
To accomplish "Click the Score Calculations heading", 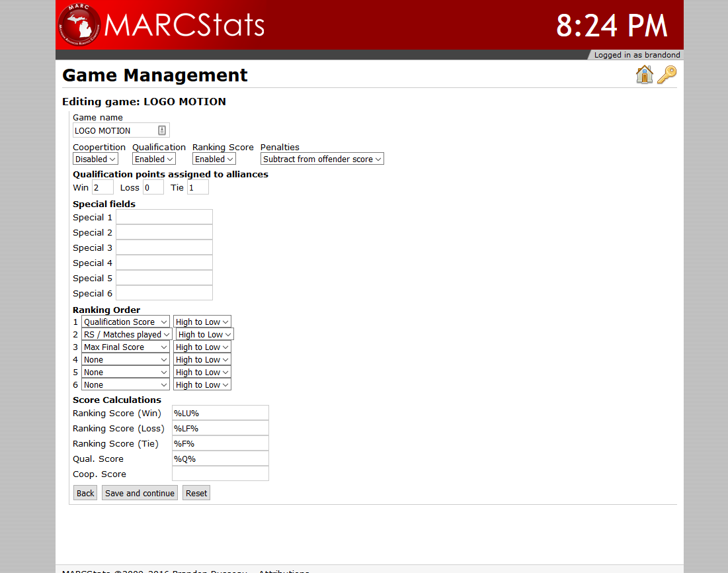I will (x=117, y=400).
